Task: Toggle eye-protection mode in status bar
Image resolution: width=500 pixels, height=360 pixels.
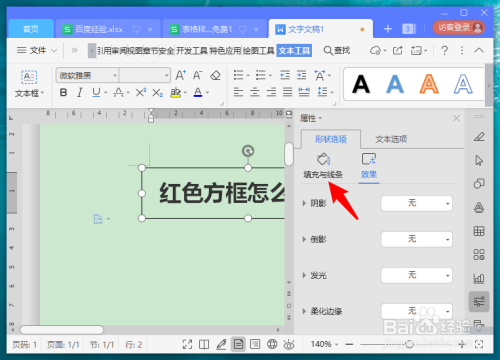Action: pyautogui.click(x=289, y=344)
